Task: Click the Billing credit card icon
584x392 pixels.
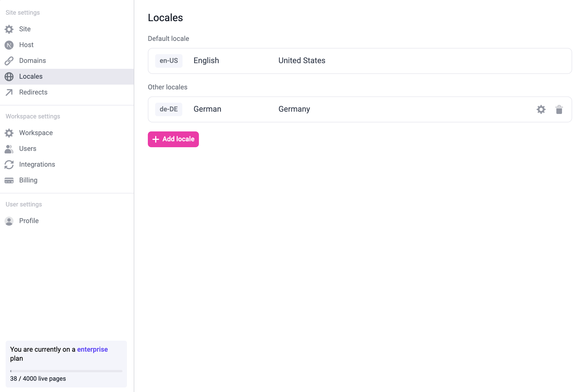Action: tap(9, 180)
